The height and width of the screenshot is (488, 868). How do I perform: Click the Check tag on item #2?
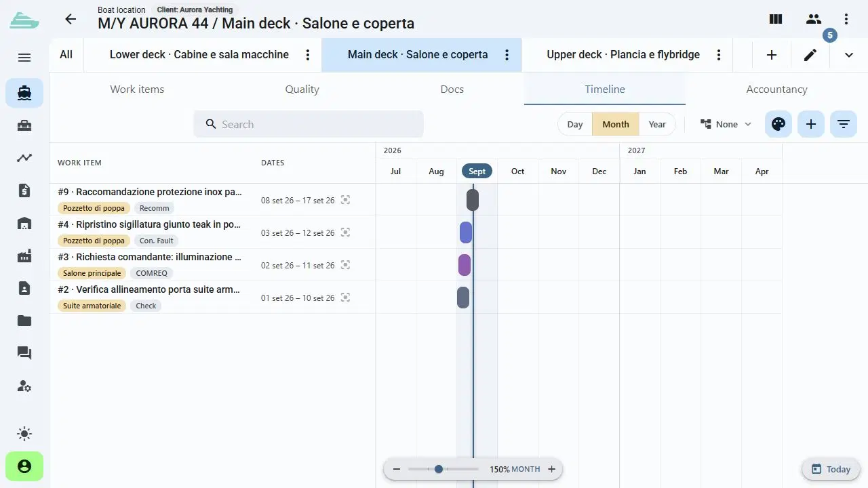(146, 306)
